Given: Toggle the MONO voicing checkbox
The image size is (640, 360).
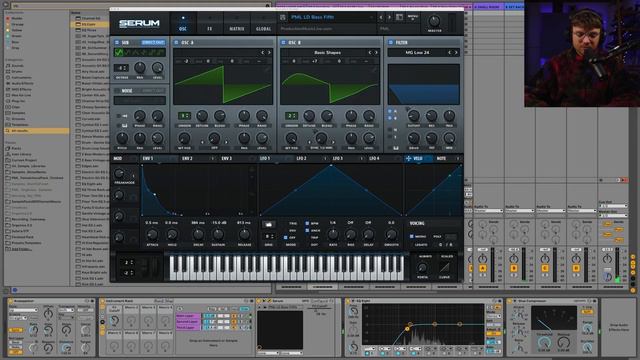Looking at the screenshot, I should 411,236.
